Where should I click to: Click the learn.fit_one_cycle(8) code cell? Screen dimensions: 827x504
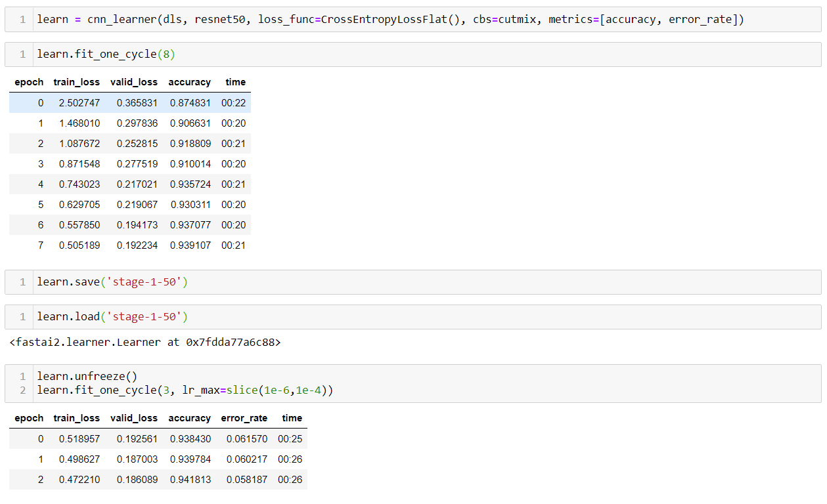pyautogui.click(x=413, y=54)
